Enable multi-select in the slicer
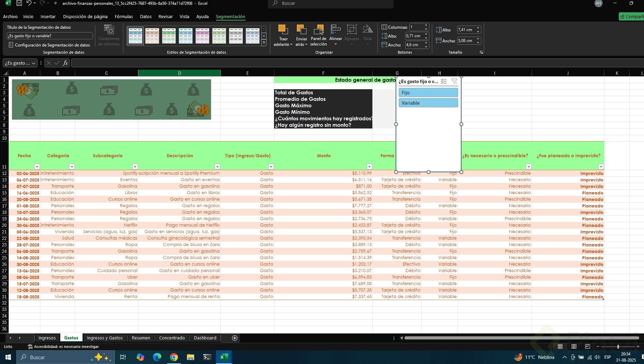The image size is (644, 364). click(444, 81)
